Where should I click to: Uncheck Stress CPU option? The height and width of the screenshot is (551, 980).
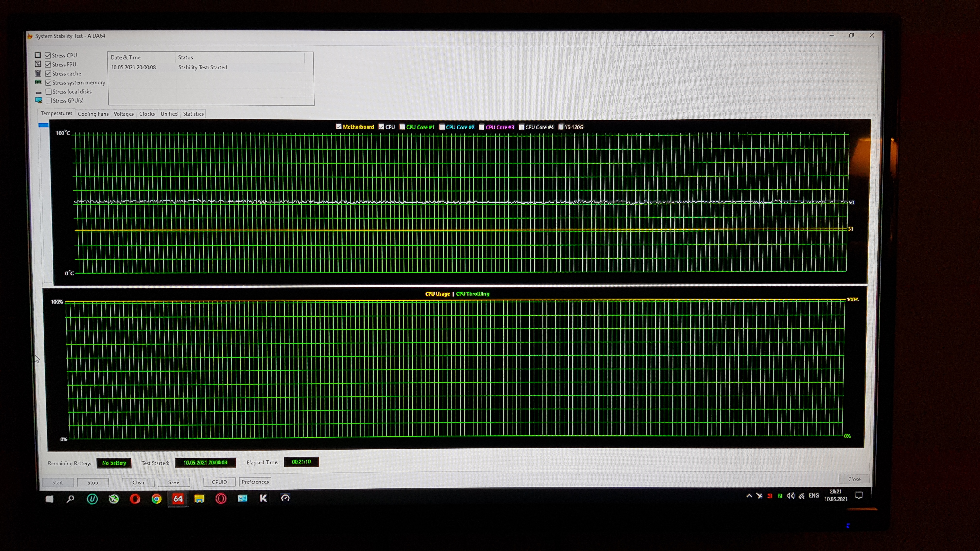(x=48, y=55)
